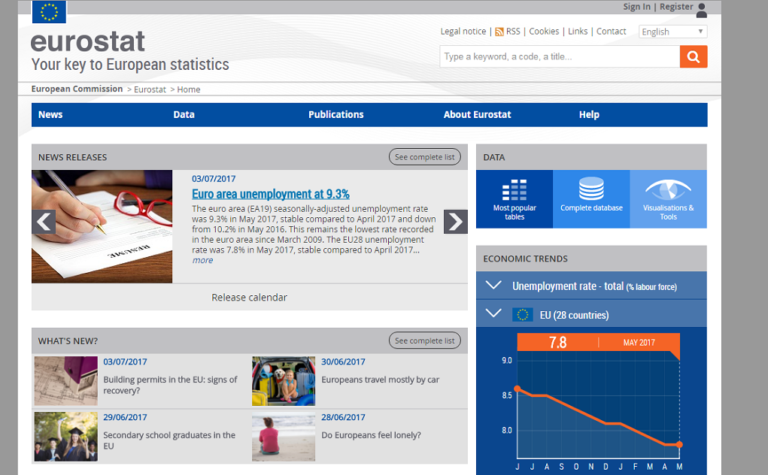Click the eurostat wordmark logo
This screenshot has height=475, width=768.
click(88, 42)
